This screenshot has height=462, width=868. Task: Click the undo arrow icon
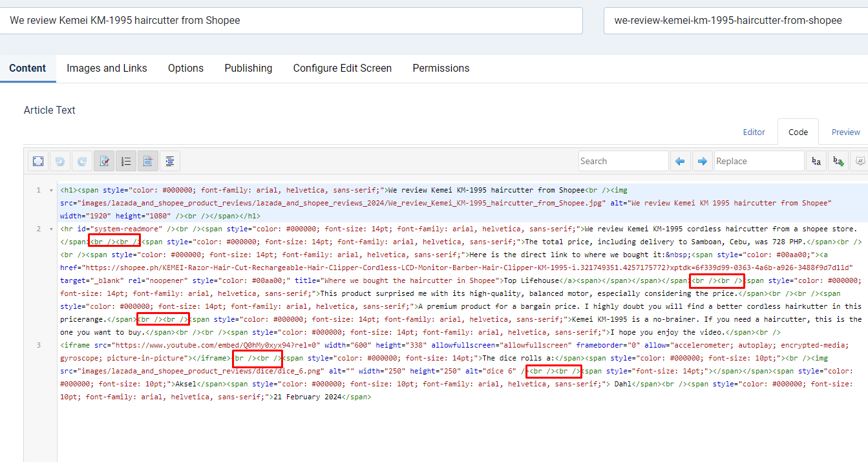coord(60,161)
